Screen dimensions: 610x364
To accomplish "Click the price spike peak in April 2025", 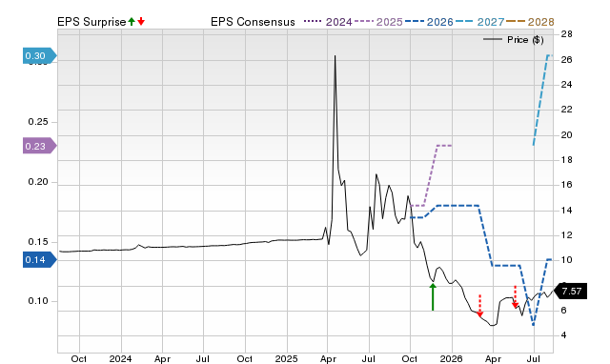I will (x=335, y=56).
